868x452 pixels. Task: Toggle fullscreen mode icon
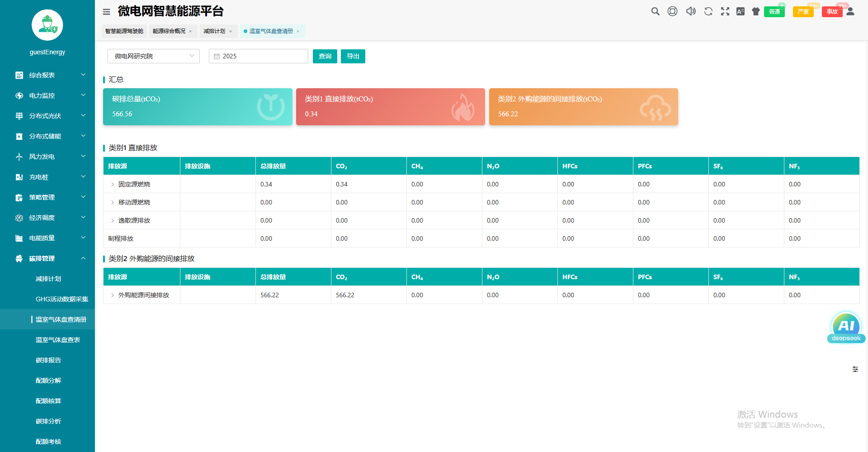point(725,11)
